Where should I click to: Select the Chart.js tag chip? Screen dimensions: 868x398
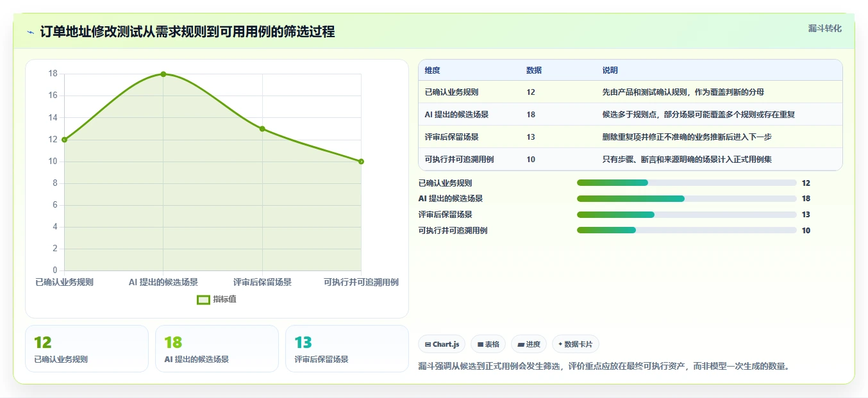click(442, 344)
